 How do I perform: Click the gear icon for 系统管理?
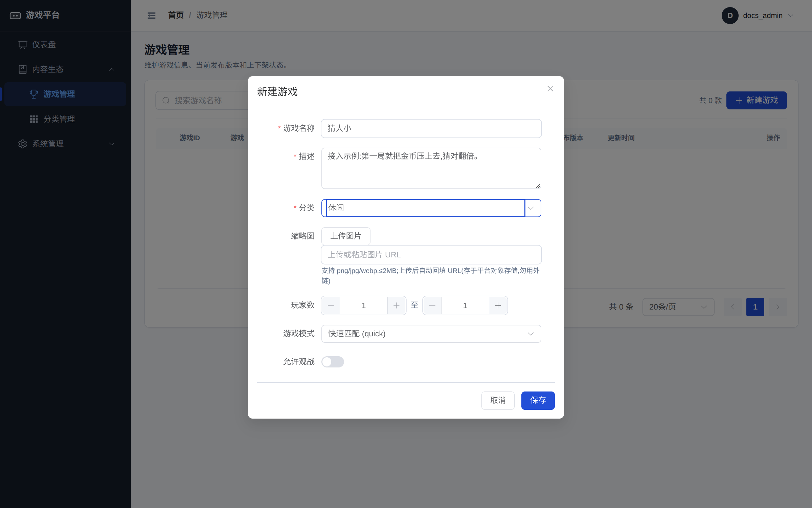pos(23,144)
